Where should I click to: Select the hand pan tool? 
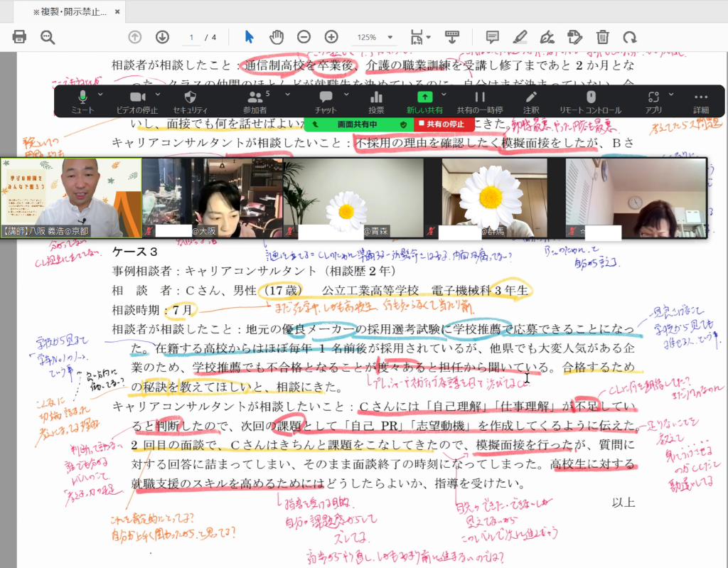(277, 37)
